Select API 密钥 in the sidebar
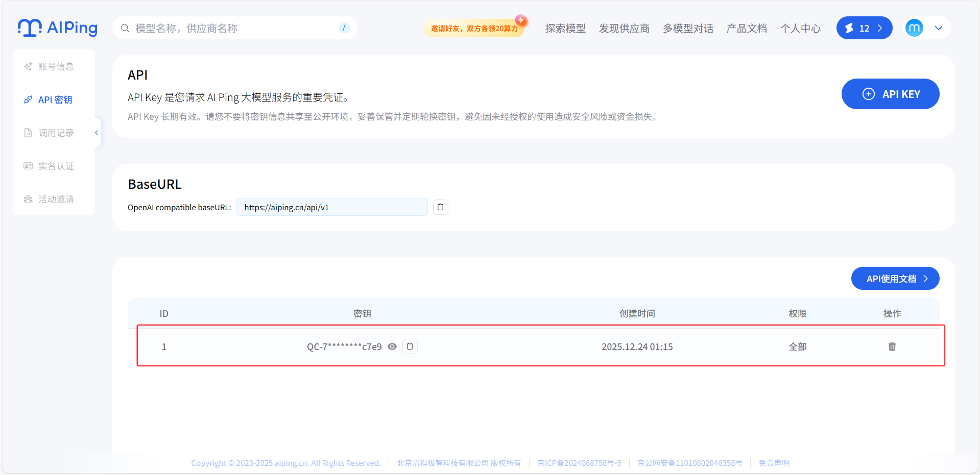Screen dimensions: 980x475 [x=49, y=99]
